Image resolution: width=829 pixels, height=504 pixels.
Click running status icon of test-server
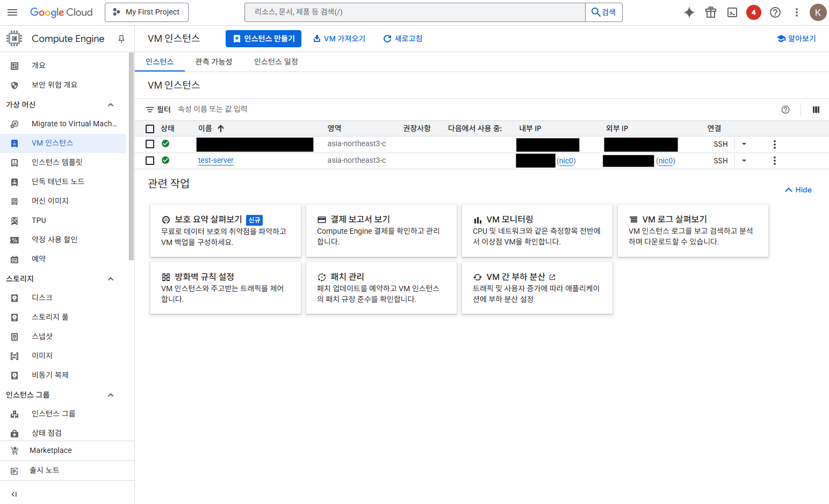tap(165, 160)
